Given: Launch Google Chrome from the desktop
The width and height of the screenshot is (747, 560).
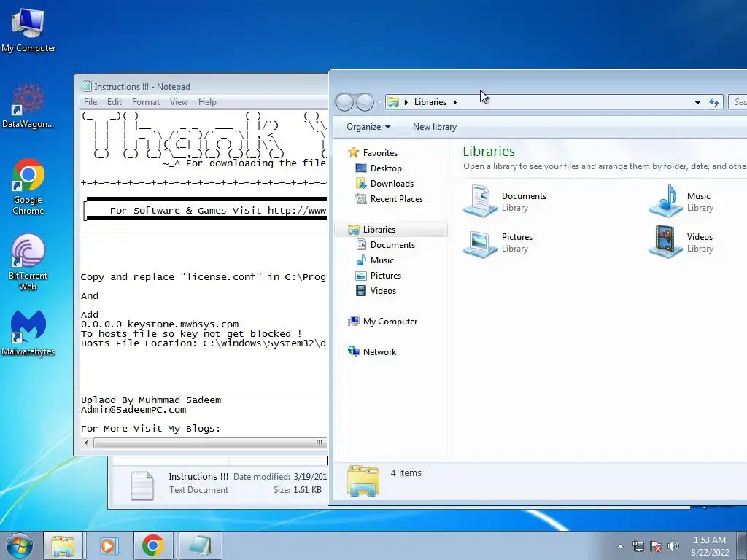Looking at the screenshot, I should tap(28, 187).
